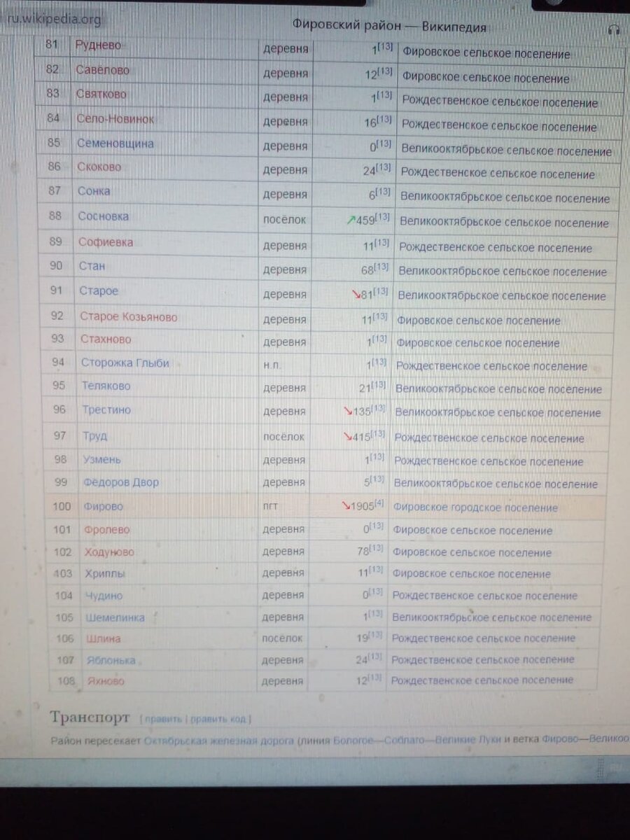Open the Ходуново link
The width and height of the screenshot is (630, 840).
coord(109,552)
